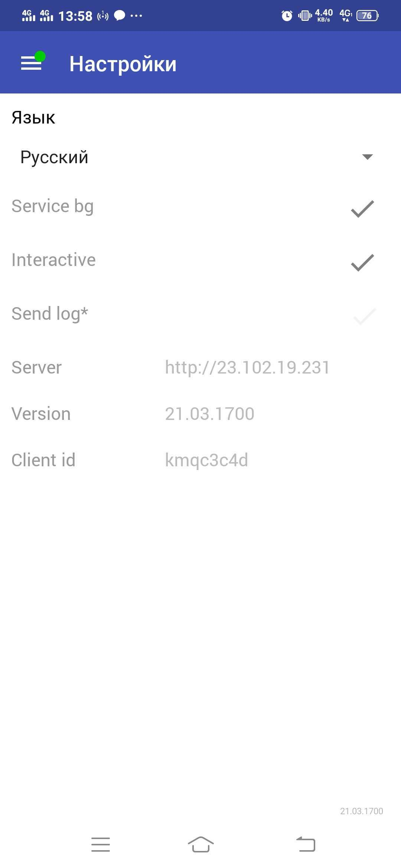Tap the version number in footer corner
The image size is (401, 868).
coord(362,811)
